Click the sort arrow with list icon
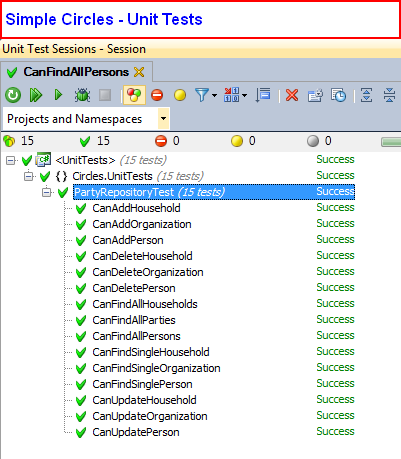 point(263,95)
